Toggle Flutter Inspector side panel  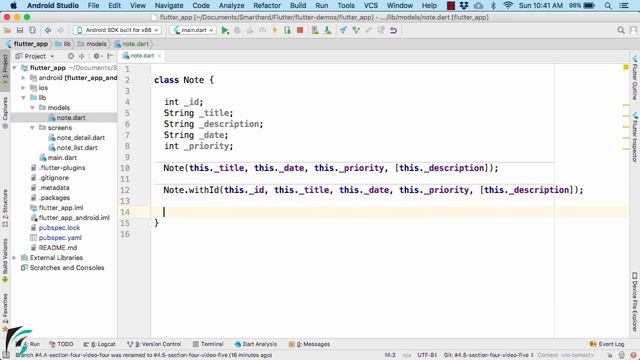(x=635, y=137)
